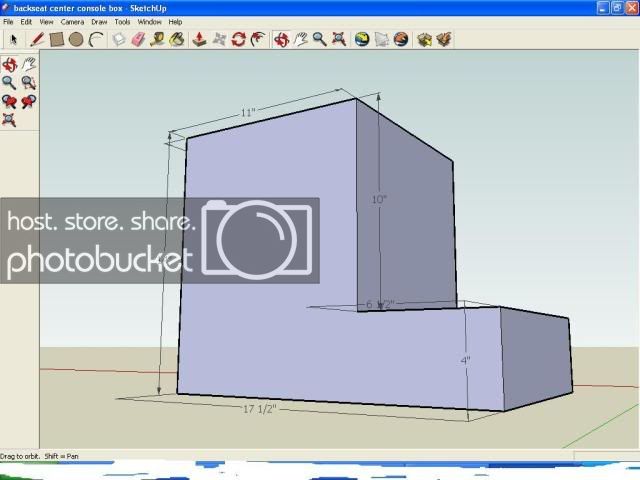This screenshot has height=480, width=640.
Task: Choose the Rotate tool
Action: coord(238,40)
